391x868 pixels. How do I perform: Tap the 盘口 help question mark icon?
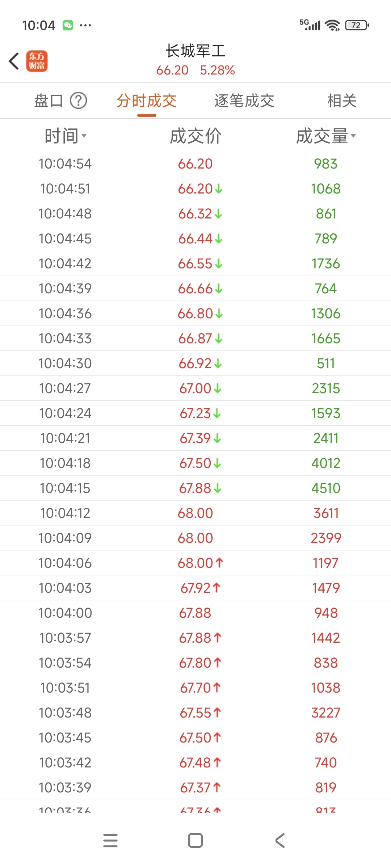point(78,101)
